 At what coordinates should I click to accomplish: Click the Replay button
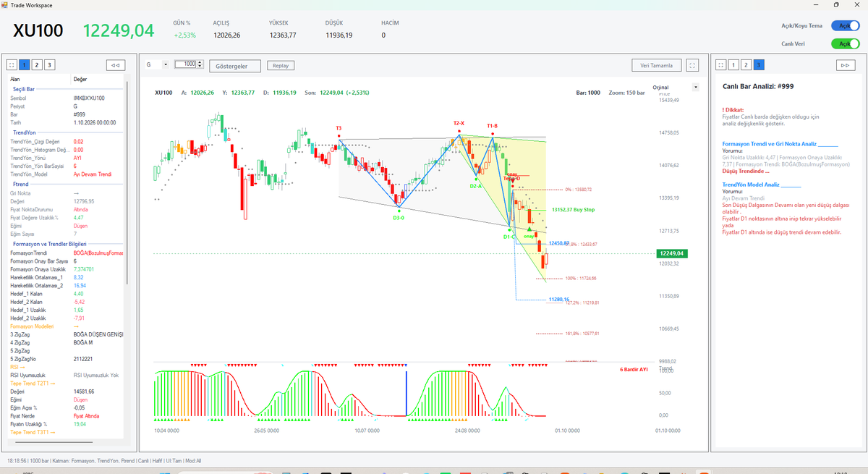pyautogui.click(x=280, y=65)
